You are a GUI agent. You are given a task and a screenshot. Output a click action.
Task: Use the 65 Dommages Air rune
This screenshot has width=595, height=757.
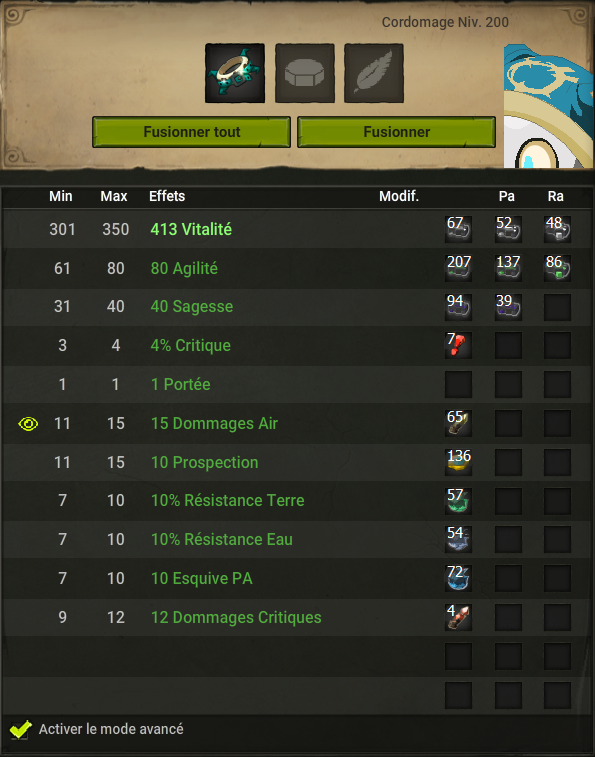(x=458, y=423)
